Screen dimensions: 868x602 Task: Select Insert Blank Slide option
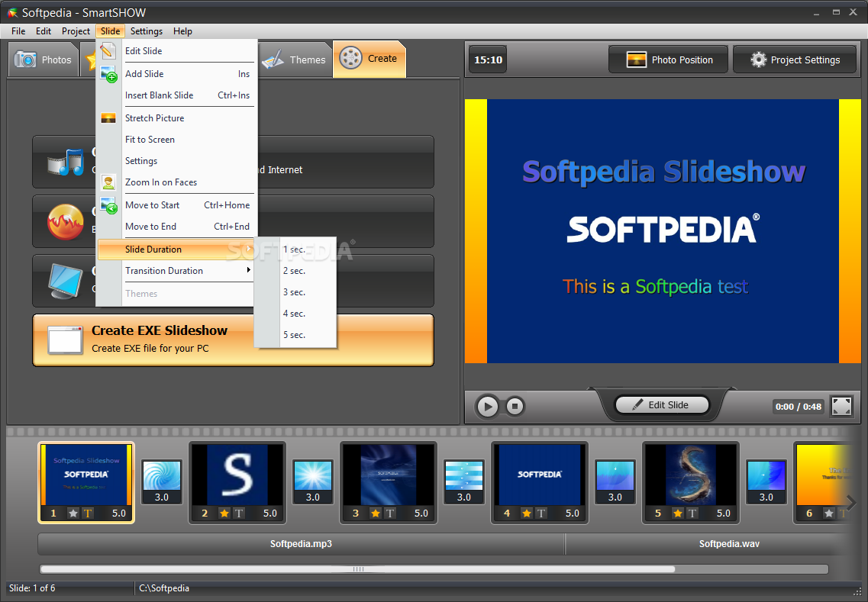(x=176, y=95)
